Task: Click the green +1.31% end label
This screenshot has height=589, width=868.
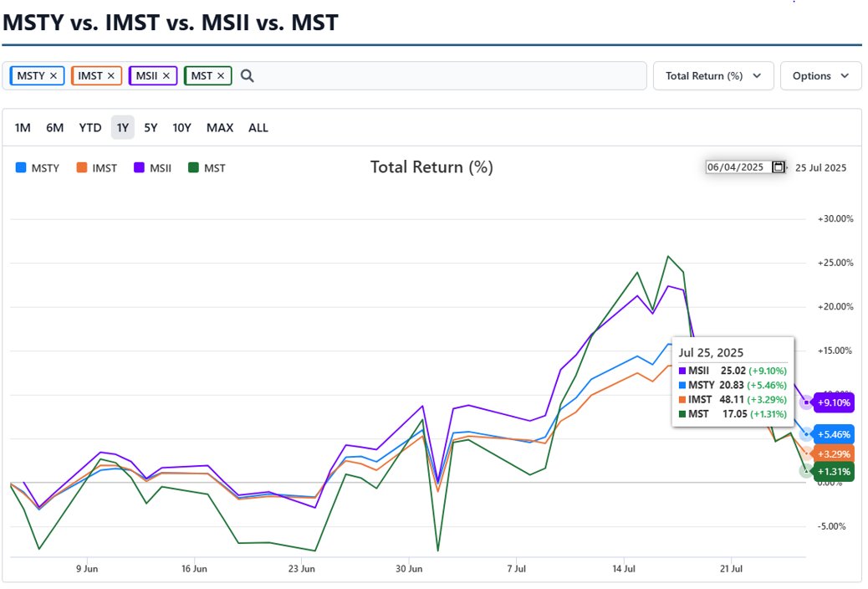Action: pyautogui.click(x=834, y=472)
